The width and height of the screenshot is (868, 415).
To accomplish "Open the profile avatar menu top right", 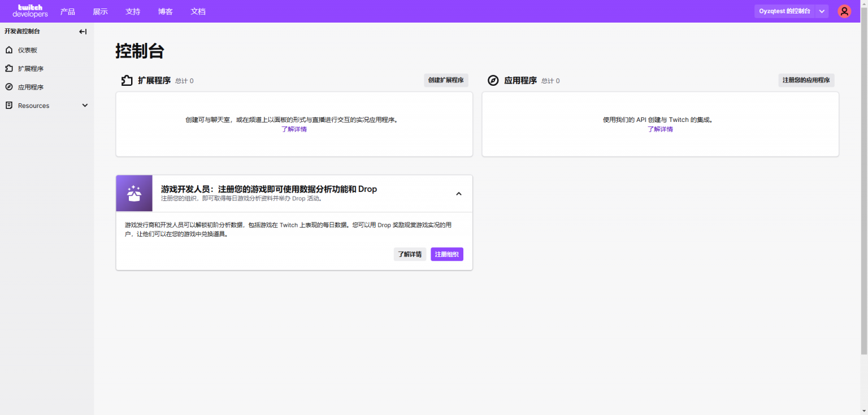I will coord(844,11).
